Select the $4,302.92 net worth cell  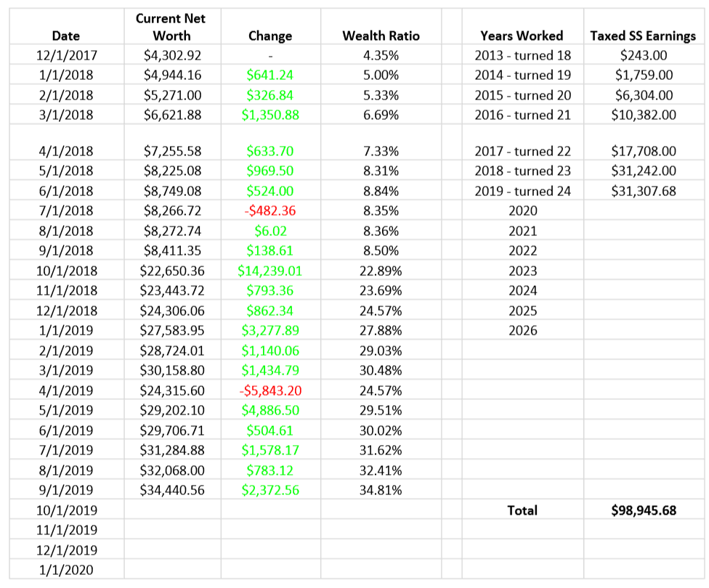pos(172,55)
